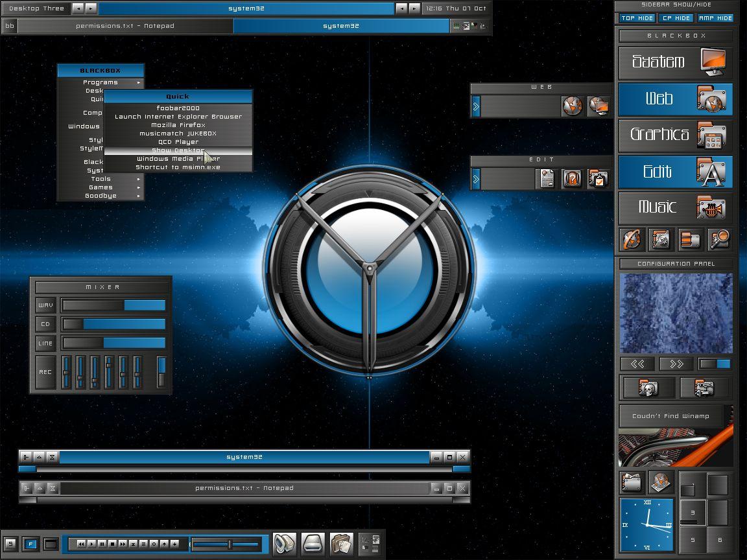Expand the Edit bar using its blue chevron

pos(475,180)
